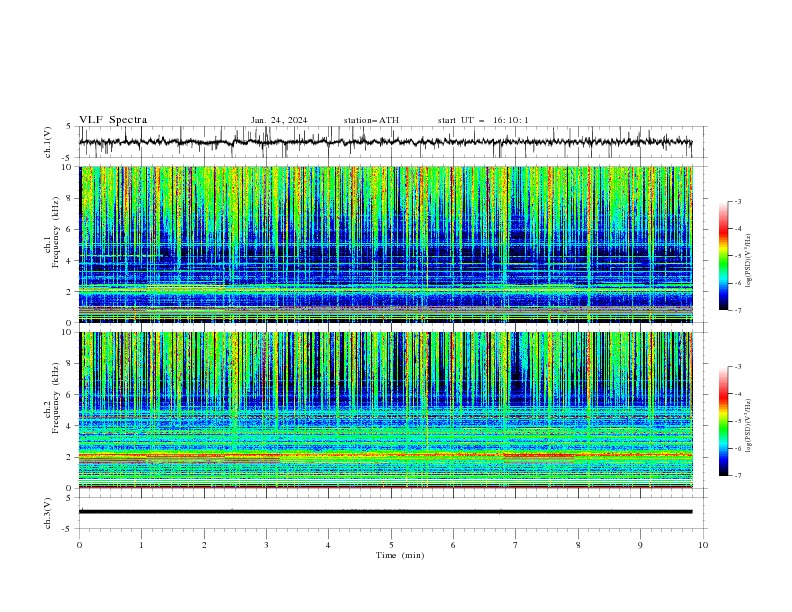Click time axis tick label '3'
This screenshot has width=792, height=612.
point(266,545)
